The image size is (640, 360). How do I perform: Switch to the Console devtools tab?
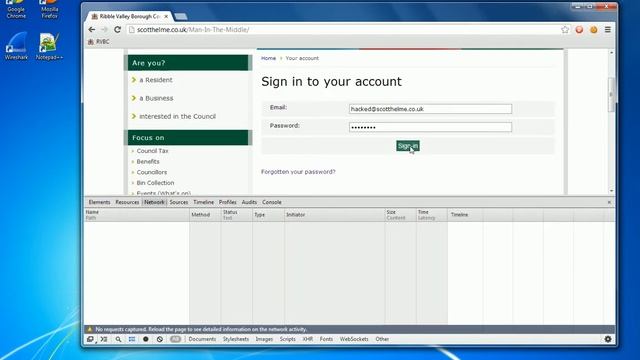272,202
